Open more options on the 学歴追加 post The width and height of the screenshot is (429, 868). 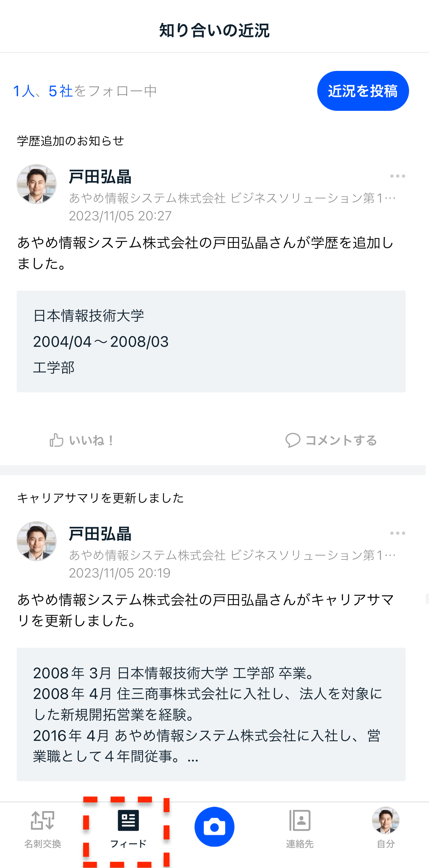397,176
